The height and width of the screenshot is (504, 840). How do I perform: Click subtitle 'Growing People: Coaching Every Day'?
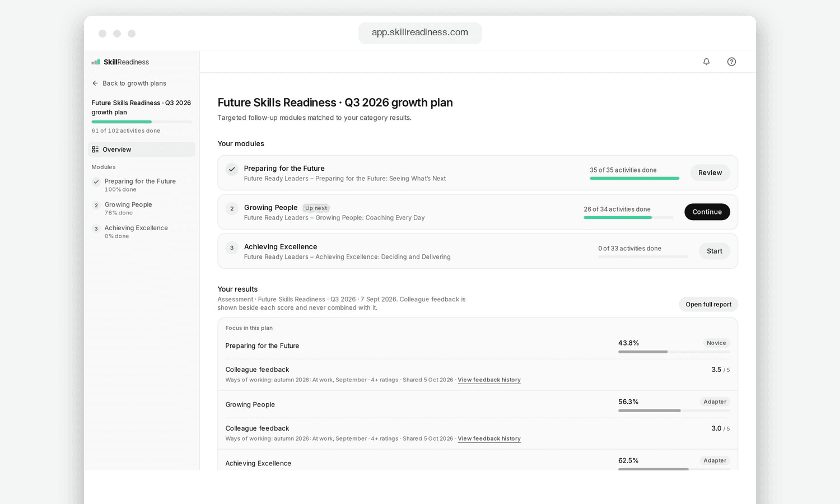coord(370,218)
